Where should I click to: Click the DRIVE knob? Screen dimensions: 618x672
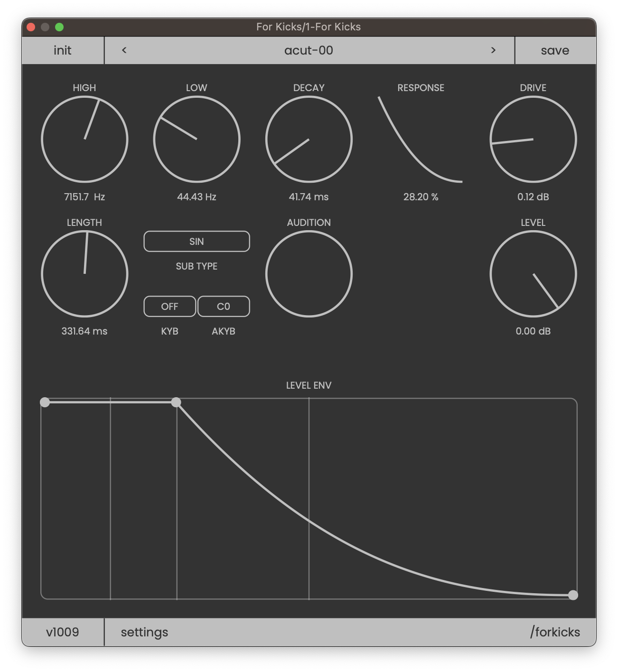click(533, 140)
